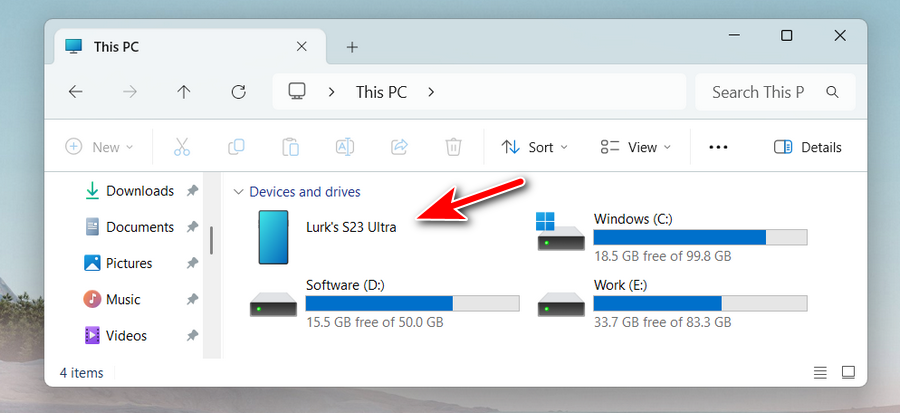
Task: Switch to large thumbnails view in status bar
Action: point(848,373)
